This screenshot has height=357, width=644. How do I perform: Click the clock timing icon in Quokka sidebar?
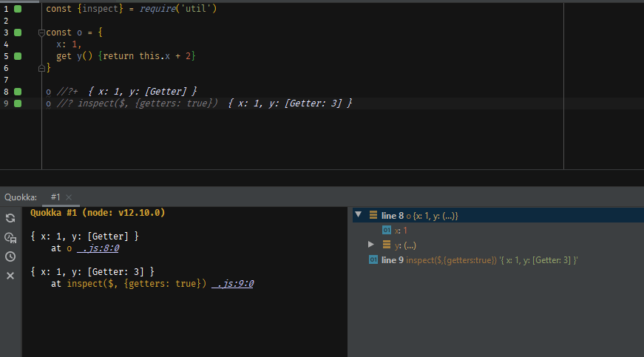coord(10,256)
